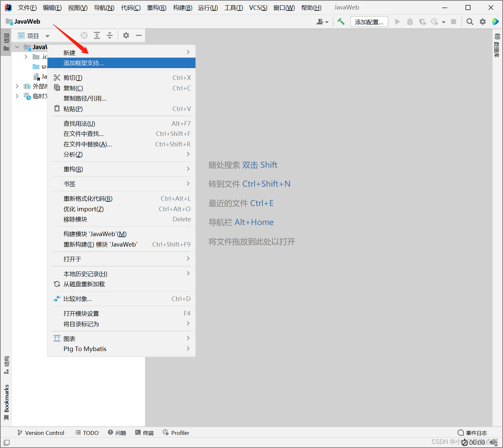
Task: Click the Run with coverage icon
Action: [x=422, y=22]
